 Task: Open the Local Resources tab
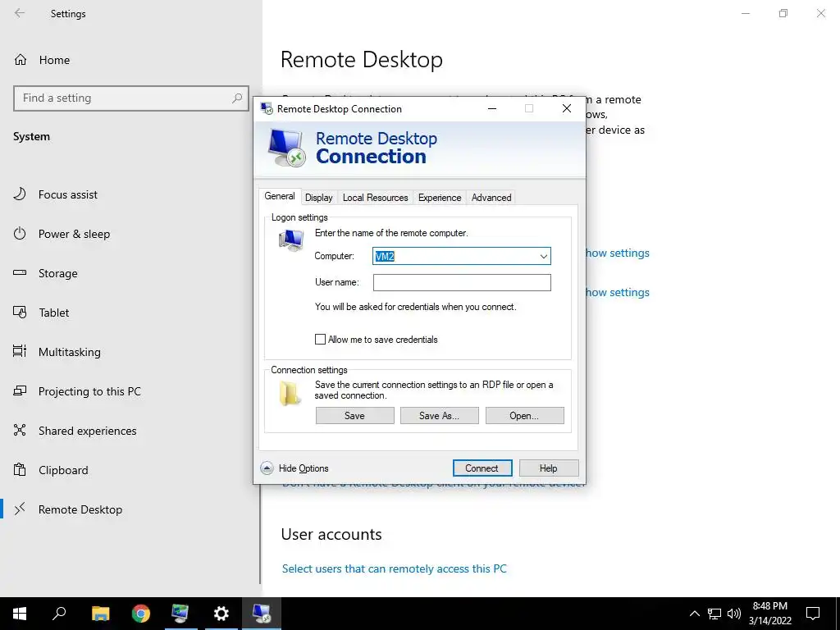(x=375, y=198)
